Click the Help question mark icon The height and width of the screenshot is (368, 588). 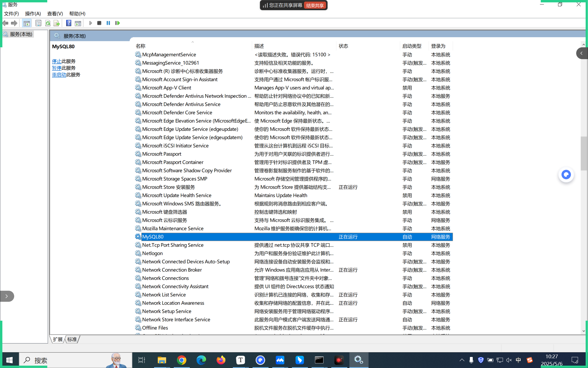(x=69, y=23)
